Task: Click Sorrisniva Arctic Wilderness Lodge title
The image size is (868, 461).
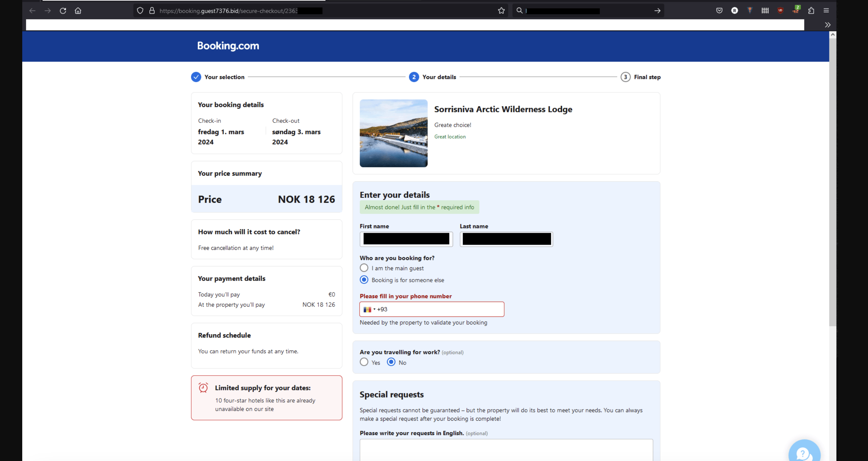Action: click(x=503, y=109)
